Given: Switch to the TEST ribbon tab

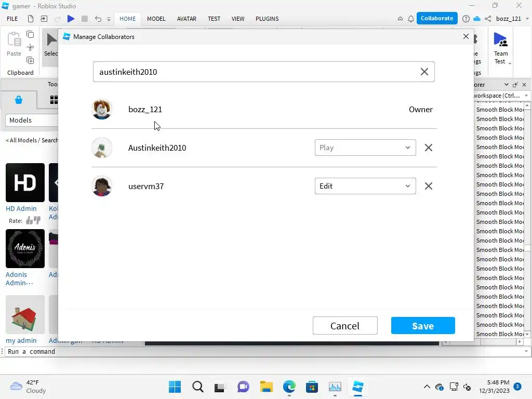Looking at the screenshot, I should (214, 19).
